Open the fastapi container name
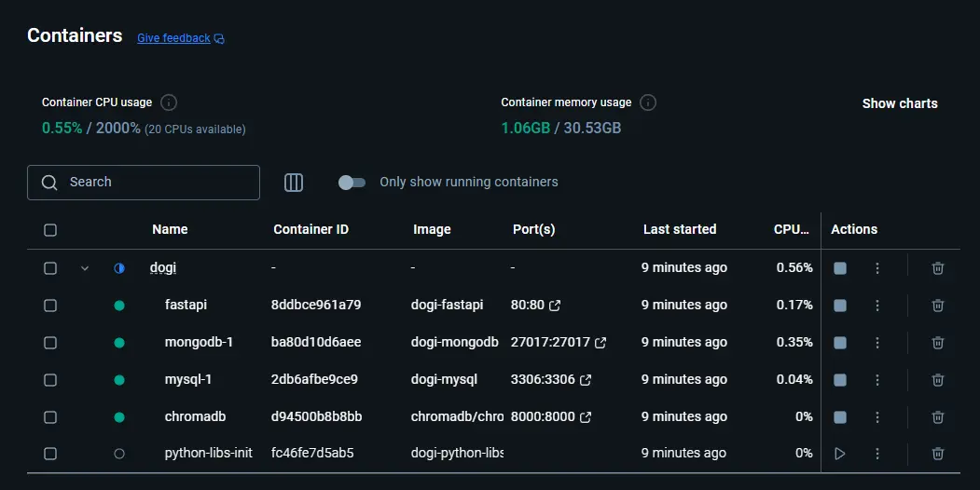 tap(186, 305)
